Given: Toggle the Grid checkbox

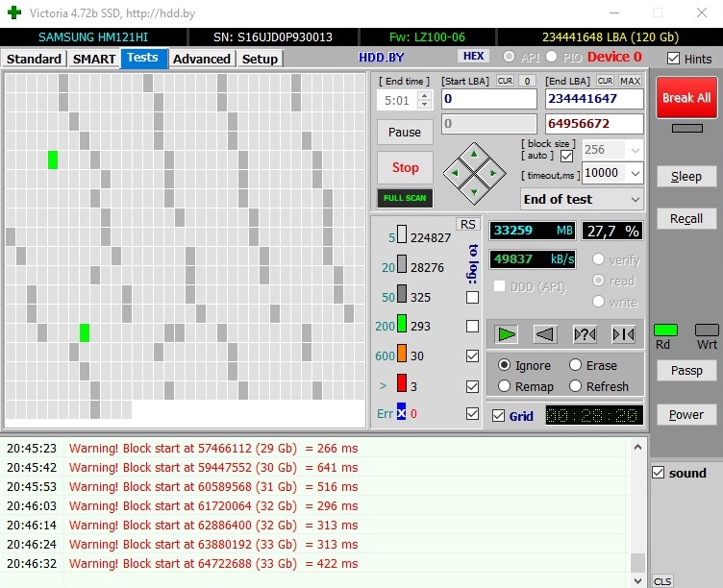Looking at the screenshot, I should pos(498,416).
